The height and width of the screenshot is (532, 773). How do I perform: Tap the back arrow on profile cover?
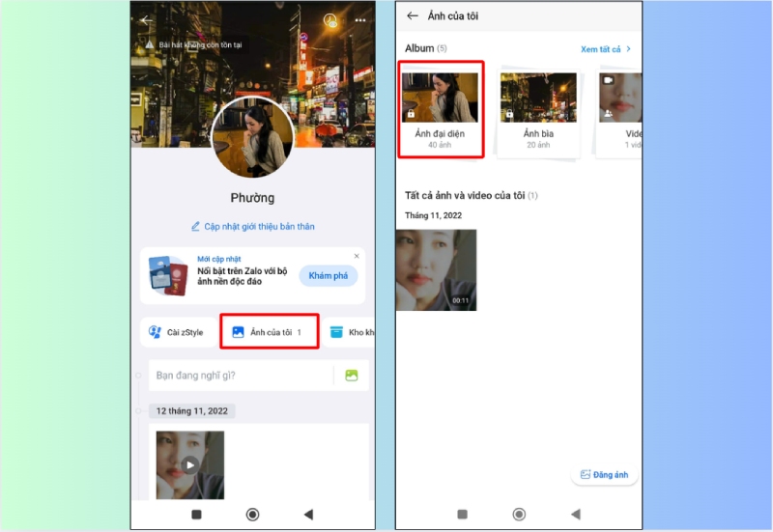pos(147,19)
